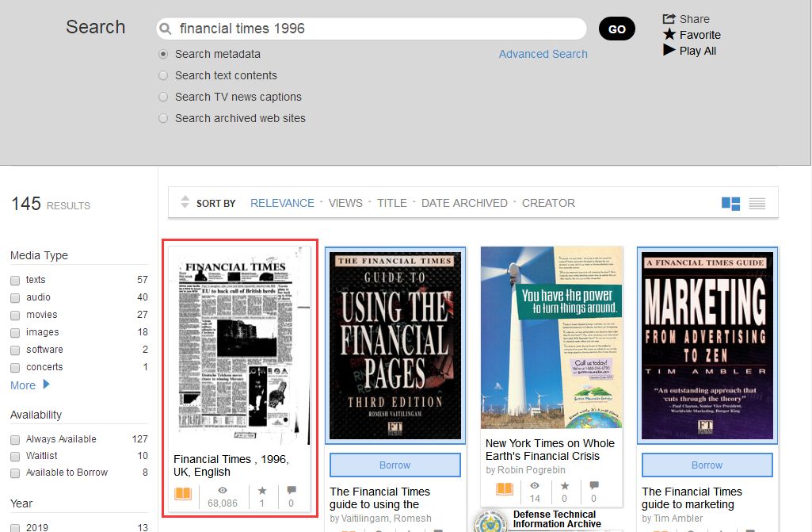Open New York Times on Whole Earth's title
The height and width of the screenshot is (532, 812).
[x=550, y=450]
